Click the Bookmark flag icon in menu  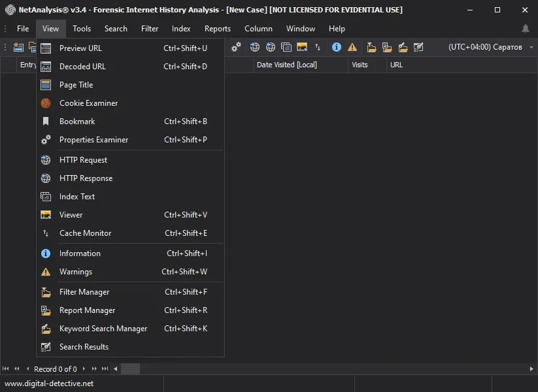[46, 122]
